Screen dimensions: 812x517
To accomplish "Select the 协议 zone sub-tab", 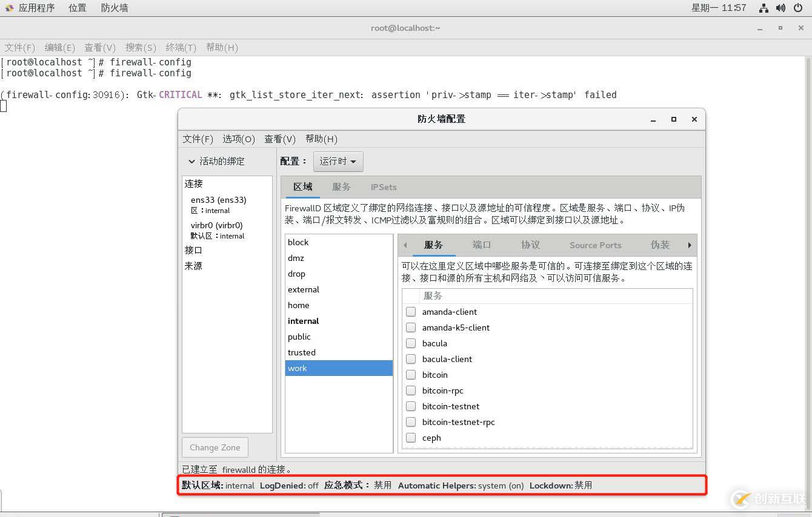I will point(530,245).
